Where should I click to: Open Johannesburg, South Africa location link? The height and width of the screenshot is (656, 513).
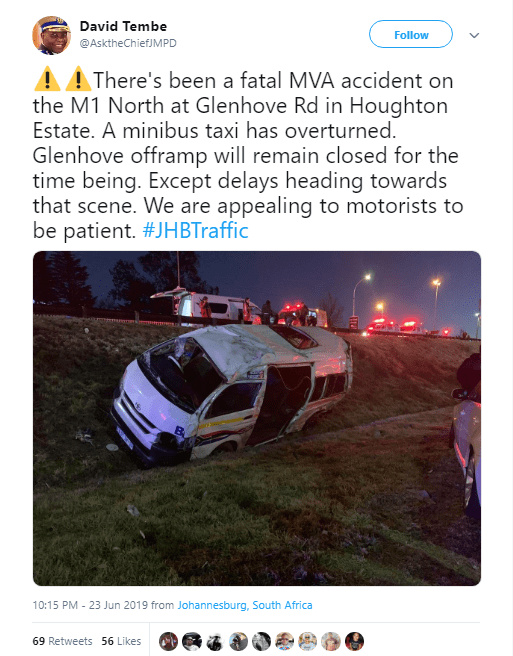click(245, 605)
